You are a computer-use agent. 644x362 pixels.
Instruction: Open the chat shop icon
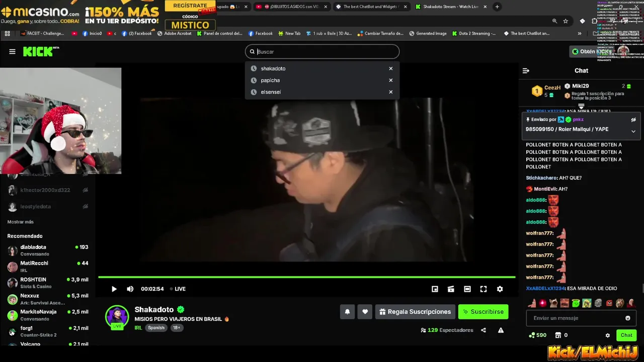pos(558,335)
